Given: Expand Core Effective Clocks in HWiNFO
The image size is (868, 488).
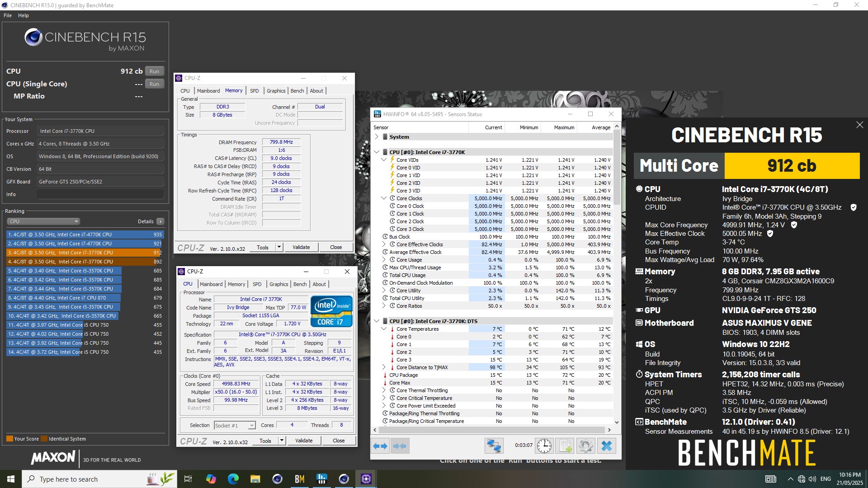Looking at the screenshot, I should tap(384, 244).
